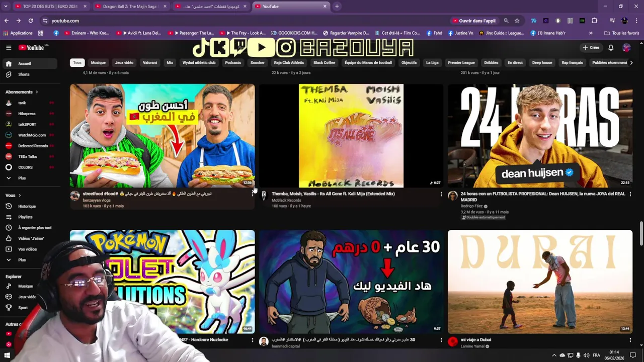Show more category chips with the right arrow
The image size is (644, 362).
pyautogui.click(x=631, y=63)
